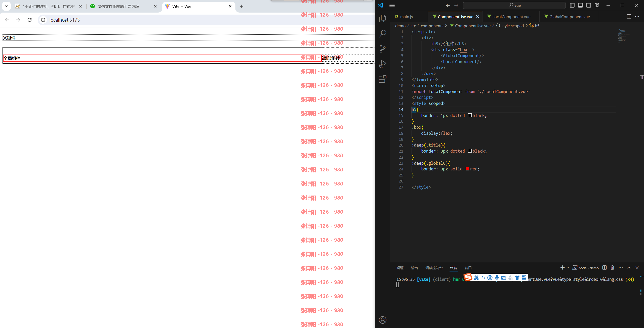Select the ComponentUse.vue editor tab
Screen dimensions: 644x328
[x=455, y=17]
